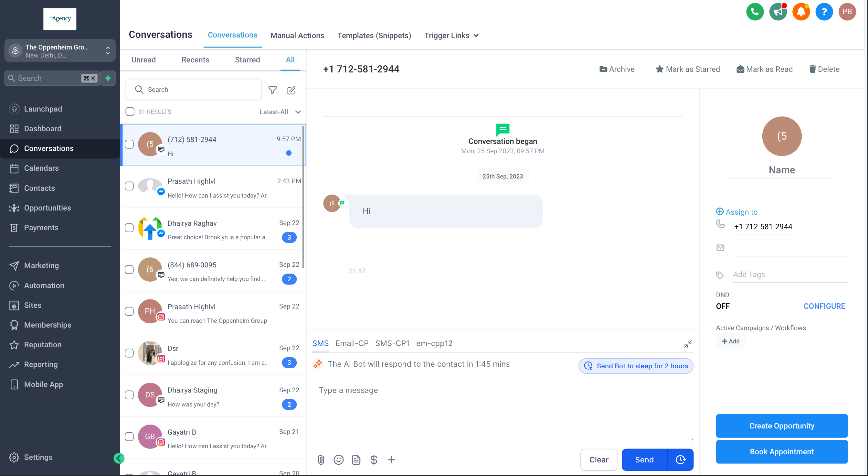Click the schedule send clock icon
868x476 pixels.
[x=680, y=460]
